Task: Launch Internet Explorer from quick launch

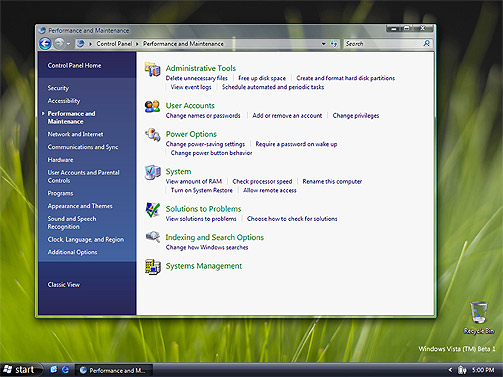Action: 66,370
